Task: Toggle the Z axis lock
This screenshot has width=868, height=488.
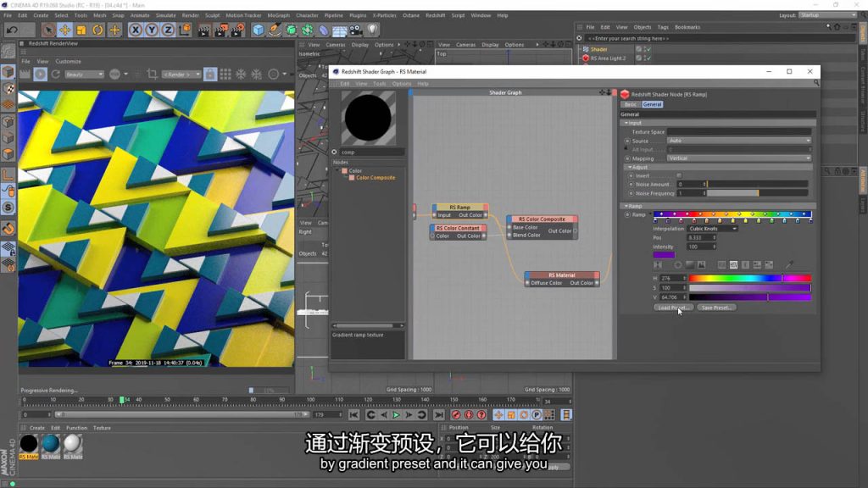Action: pos(168,30)
